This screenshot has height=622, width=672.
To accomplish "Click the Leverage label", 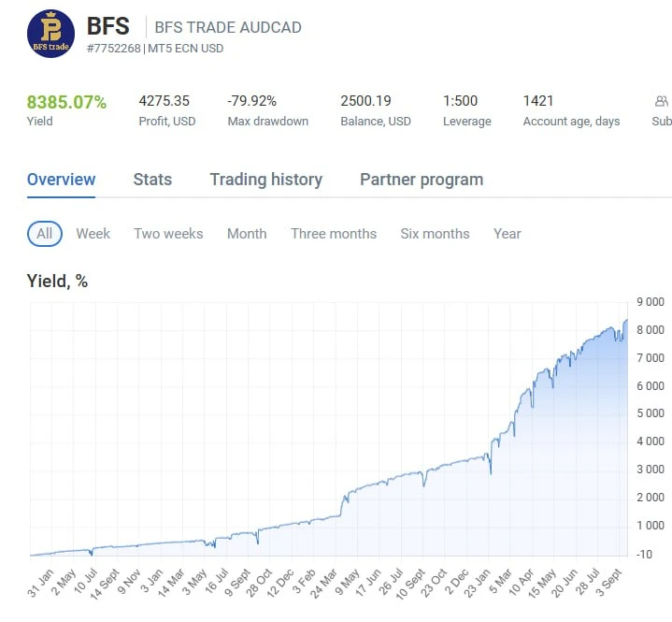I will tap(467, 122).
